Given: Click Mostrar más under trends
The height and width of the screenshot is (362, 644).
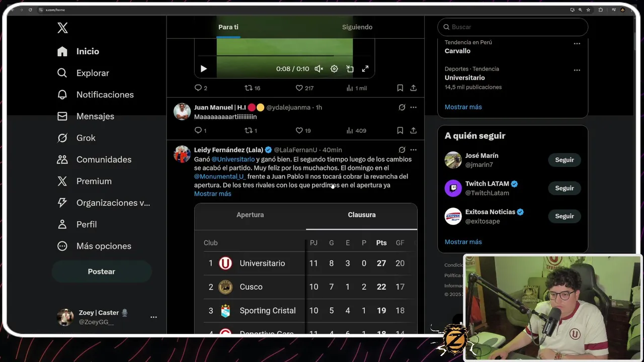Looking at the screenshot, I should [463, 107].
